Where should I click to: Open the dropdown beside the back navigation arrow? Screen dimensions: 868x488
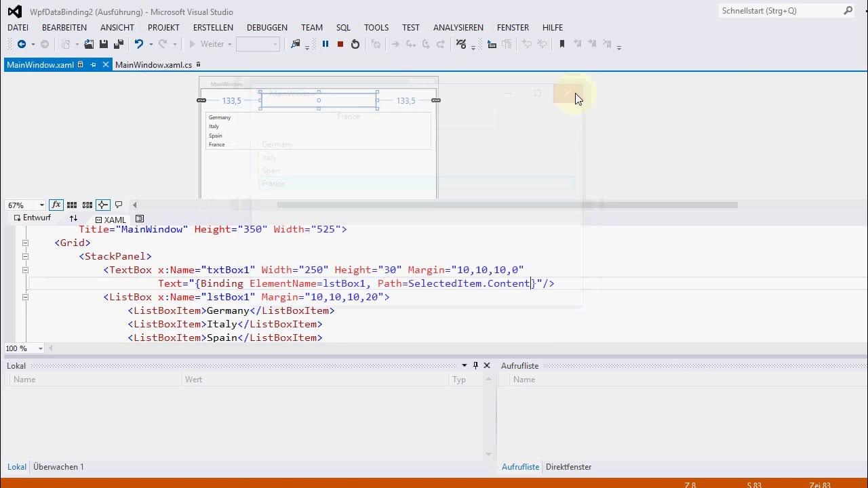point(33,44)
